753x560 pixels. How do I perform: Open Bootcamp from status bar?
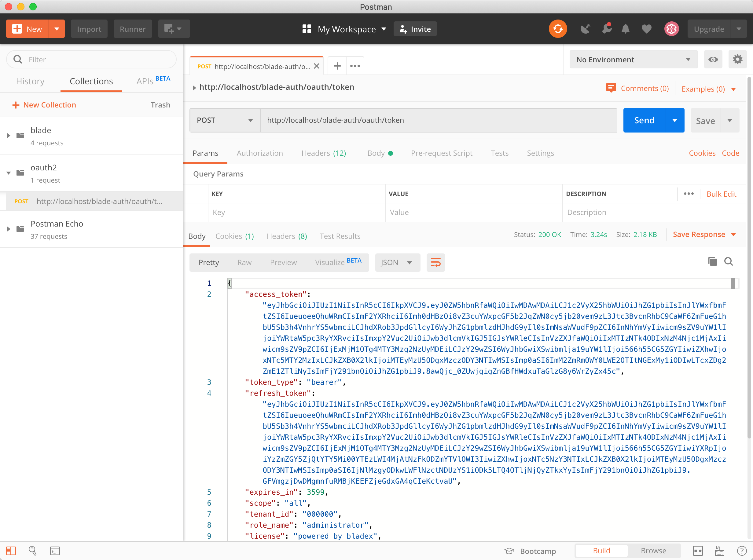click(530, 551)
